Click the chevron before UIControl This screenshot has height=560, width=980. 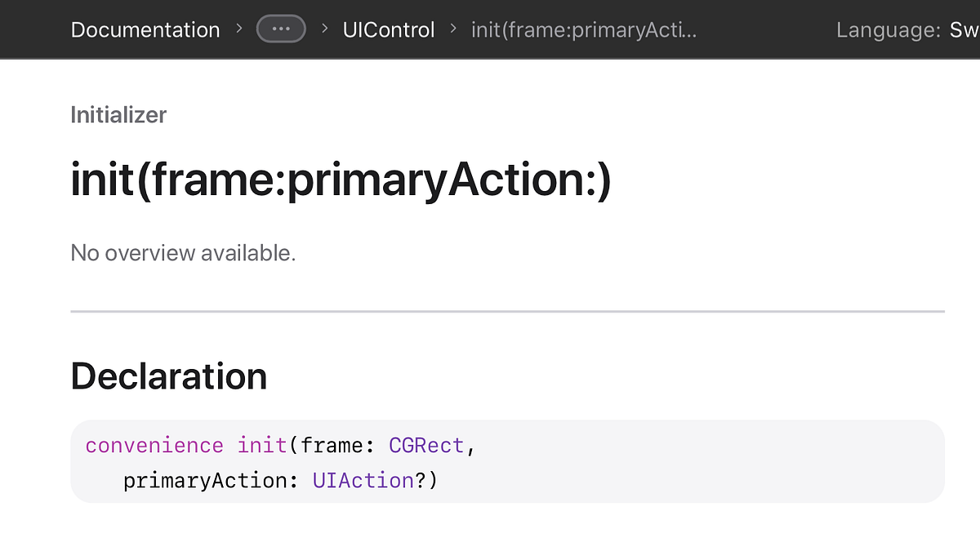[323, 29]
